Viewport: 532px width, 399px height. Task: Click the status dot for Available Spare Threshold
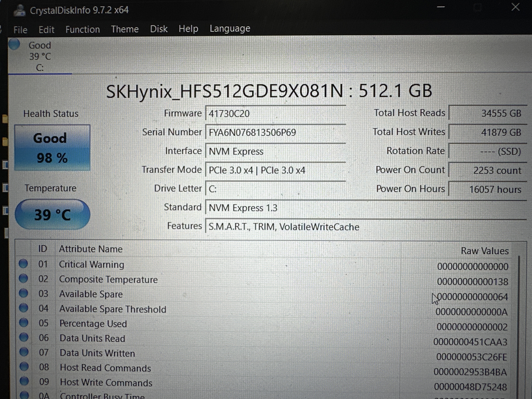24,308
